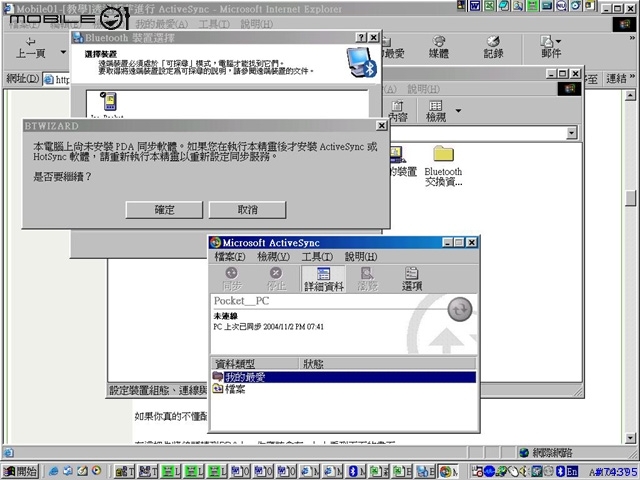Click the 停止 (Stop) icon in ActiveSync
Image resolution: width=640 pixels, height=480 pixels.
click(x=276, y=279)
